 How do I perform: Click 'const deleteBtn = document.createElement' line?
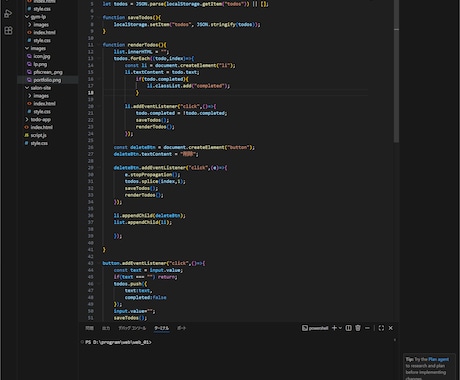[x=184, y=147]
